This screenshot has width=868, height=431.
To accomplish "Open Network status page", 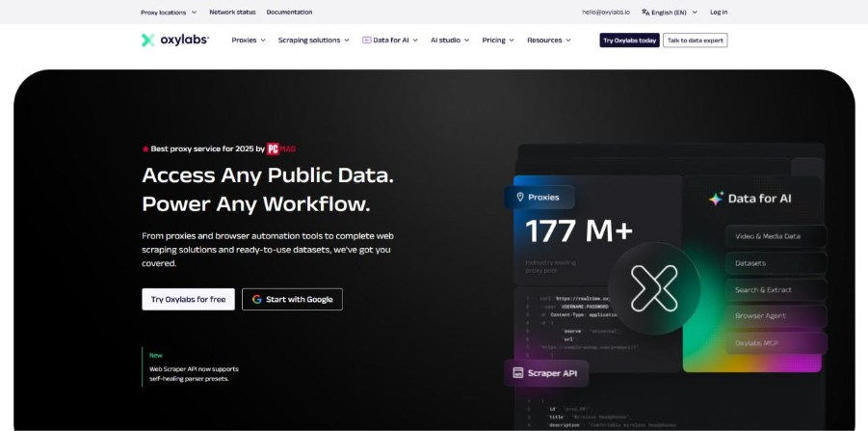I will pos(232,12).
